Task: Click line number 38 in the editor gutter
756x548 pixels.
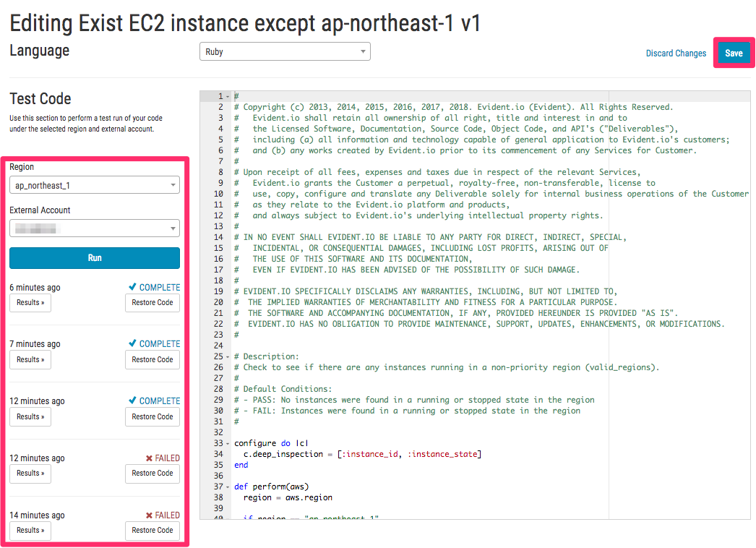Action: click(x=219, y=497)
